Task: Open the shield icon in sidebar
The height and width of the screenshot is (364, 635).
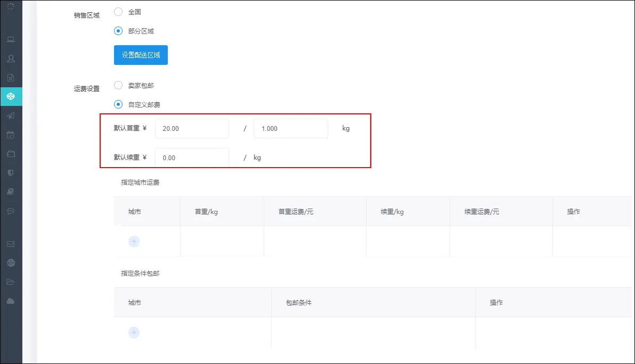Action: [11, 172]
